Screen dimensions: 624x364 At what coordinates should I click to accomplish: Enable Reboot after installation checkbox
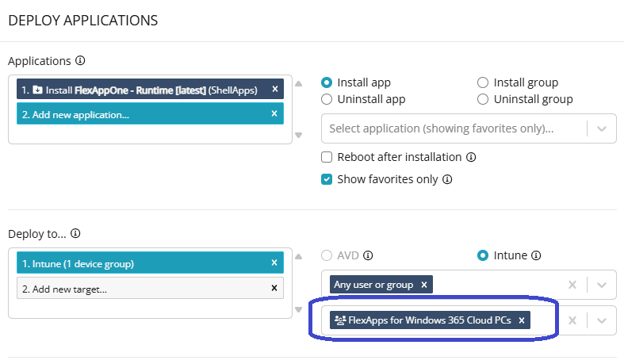click(327, 157)
